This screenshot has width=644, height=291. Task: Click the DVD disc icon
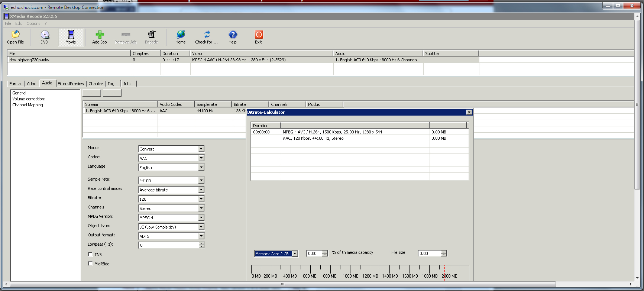point(45,35)
